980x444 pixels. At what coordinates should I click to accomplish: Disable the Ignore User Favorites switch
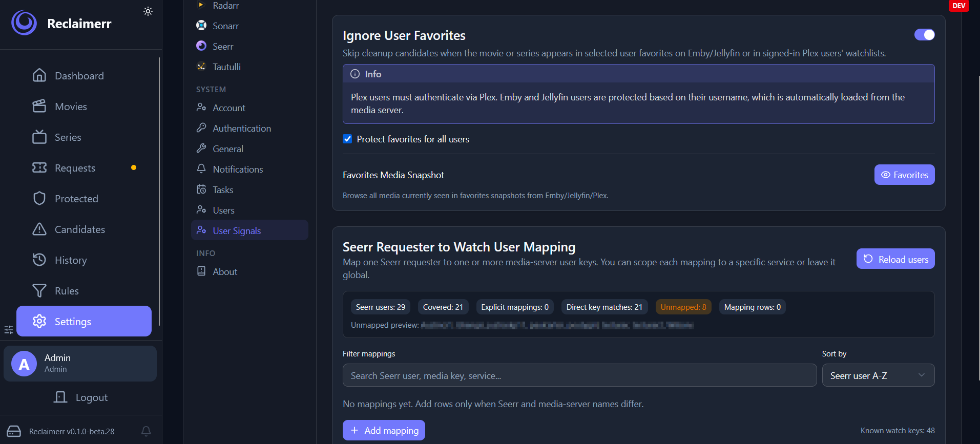924,35
